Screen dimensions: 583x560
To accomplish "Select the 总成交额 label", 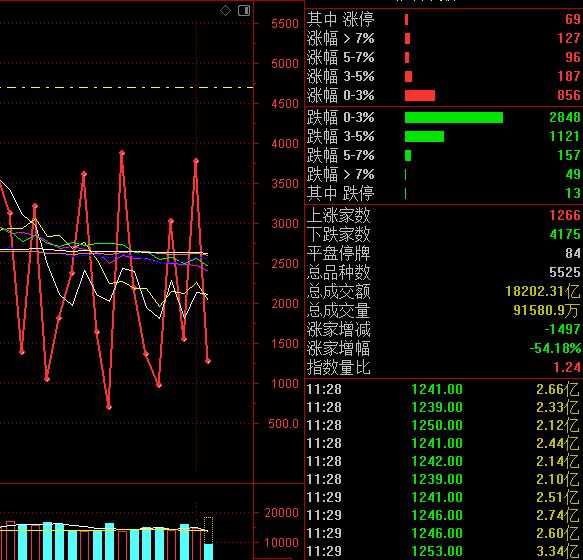I will coord(338,291).
